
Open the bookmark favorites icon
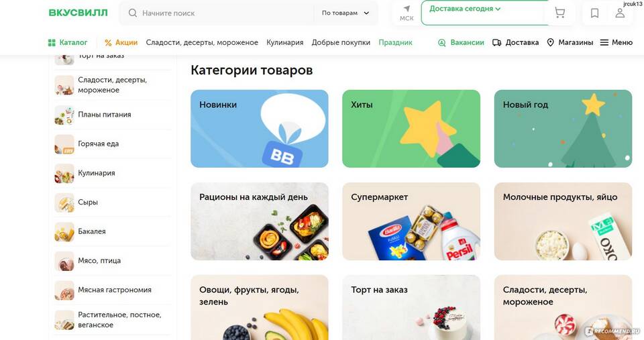[x=594, y=13]
